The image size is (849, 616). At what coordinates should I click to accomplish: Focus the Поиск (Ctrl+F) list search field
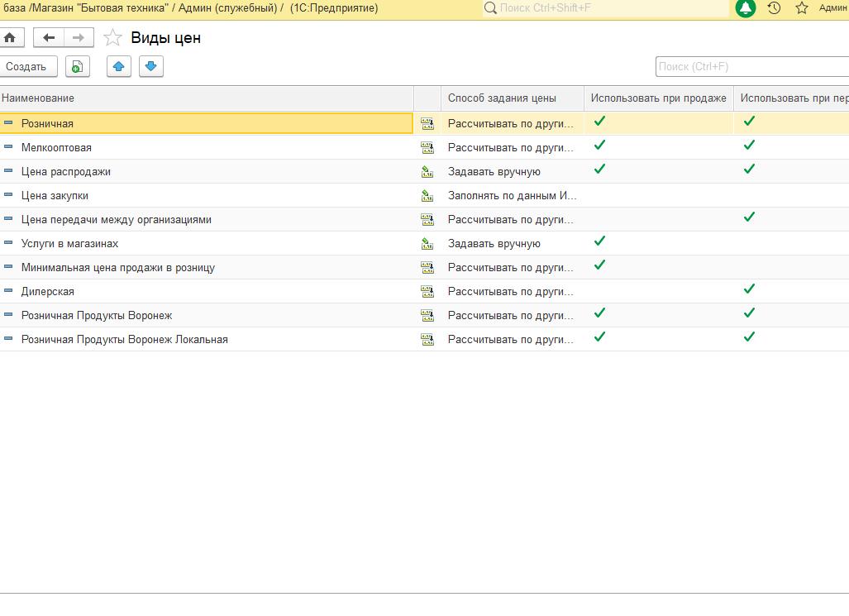point(752,67)
